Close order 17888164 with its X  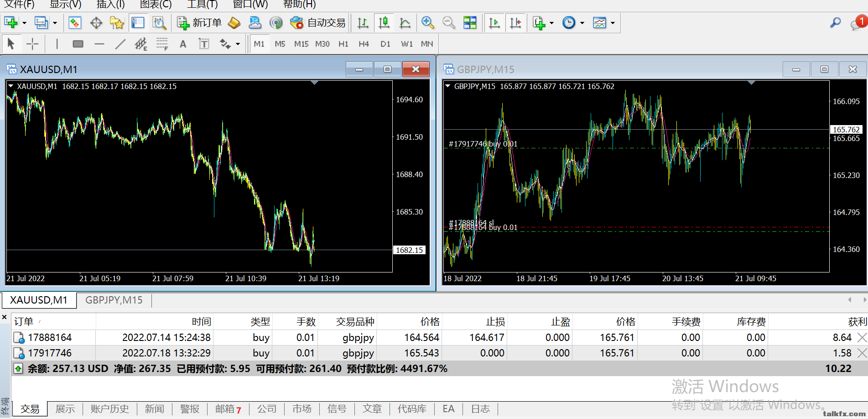tap(862, 338)
